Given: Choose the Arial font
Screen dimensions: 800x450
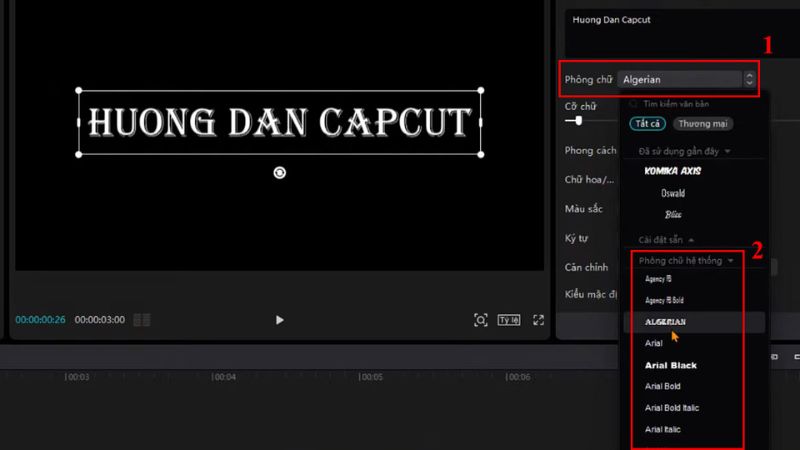Looking at the screenshot, I should 653,343.
